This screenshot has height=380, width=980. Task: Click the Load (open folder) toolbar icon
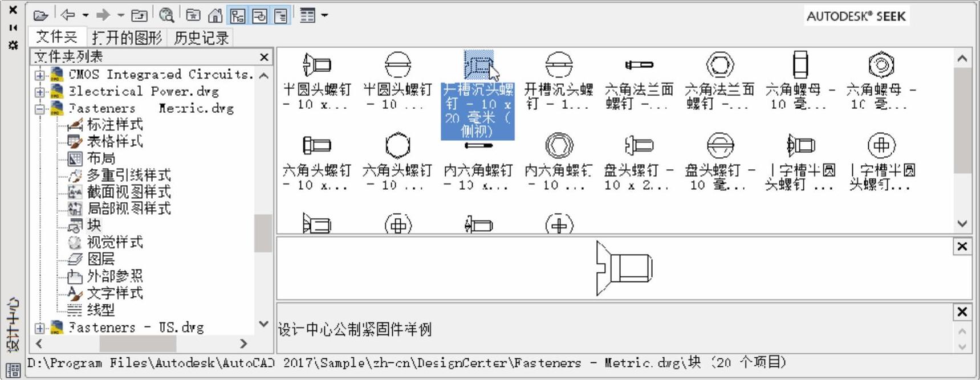click(40, 15)
